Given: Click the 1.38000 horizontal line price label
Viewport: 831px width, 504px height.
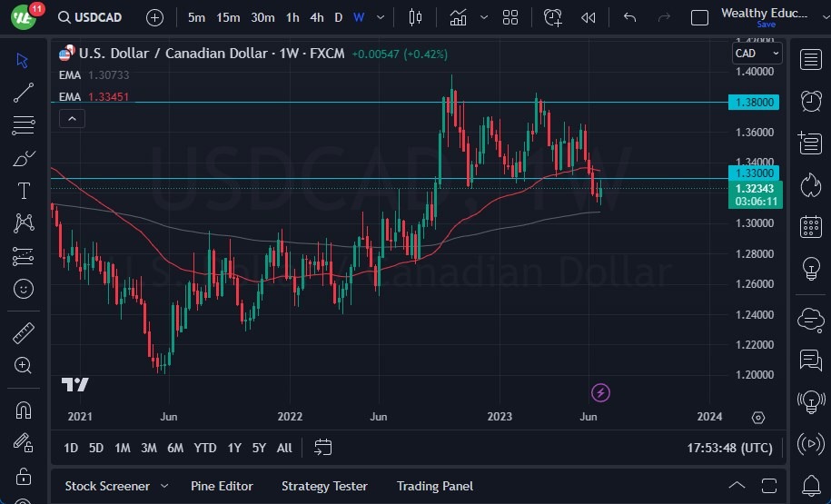Looking at the screenshot, I should pos(755,103).
